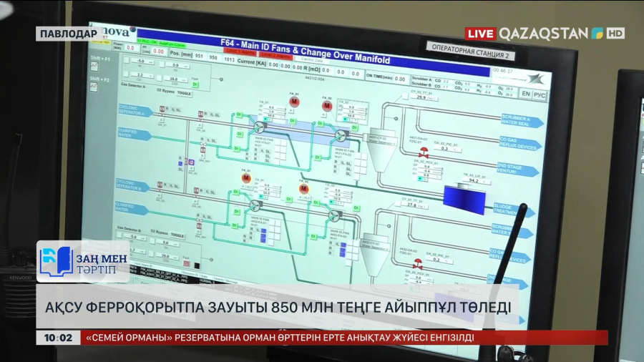Click Gas Detector B red Fault DI indicator
Image resolution: width=644 pixels, height=362 pixels.
coord(187,263)
